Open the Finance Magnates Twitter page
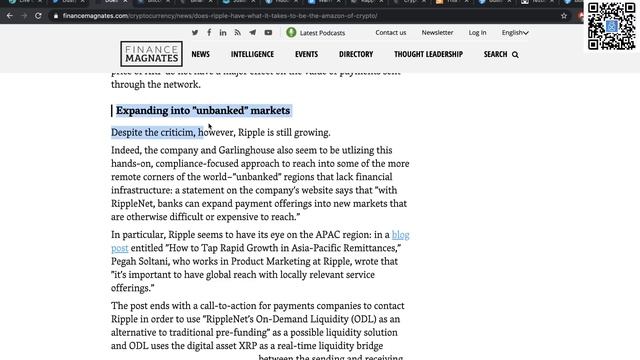The height and width of the screenshot is (360, 640). [195, 33]
